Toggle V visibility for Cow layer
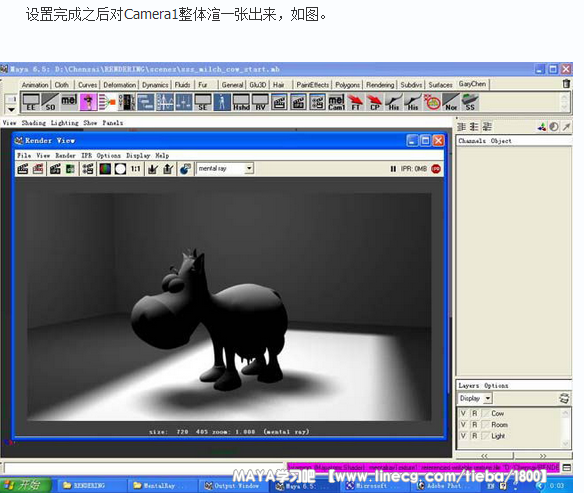 (463, 413)
